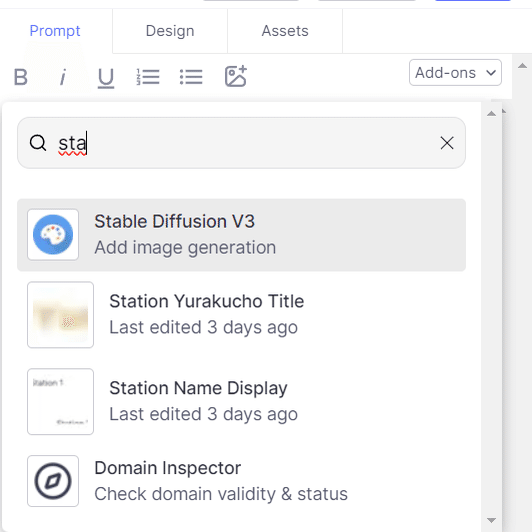Open the Add-ons dropdown
The width and height of the screenshot is (532, 532).
[x=455, y=73]
